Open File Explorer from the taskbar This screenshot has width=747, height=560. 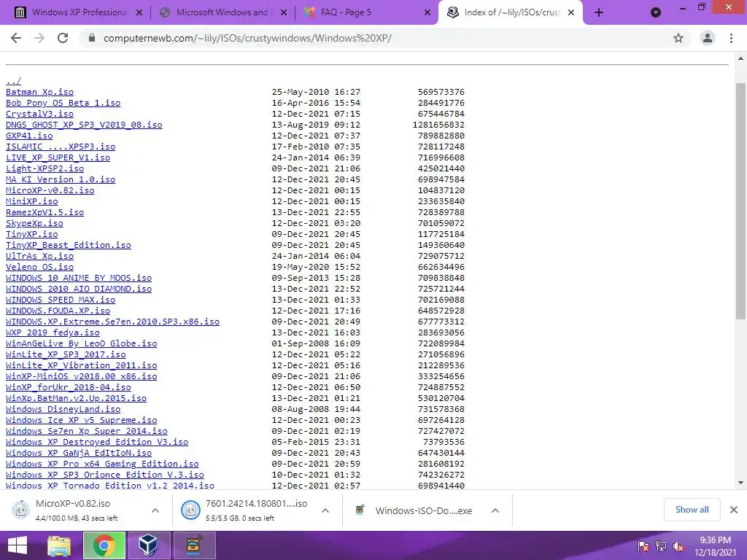pos(59,545)
